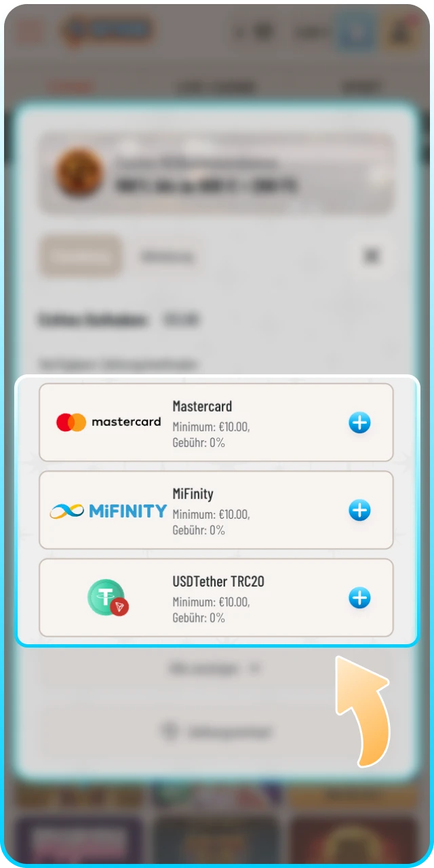434x868 pixels.
Task: Tap the blue plus beside MiFinity
Action: point(359,510)
